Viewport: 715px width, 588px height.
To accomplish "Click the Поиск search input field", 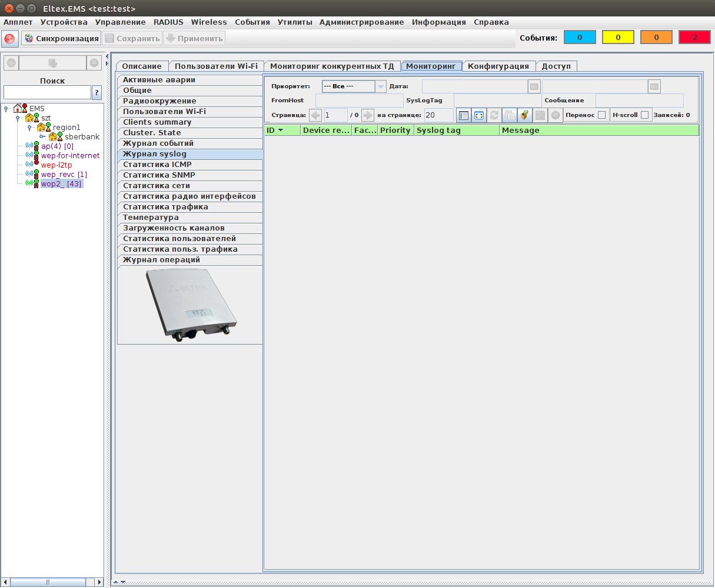I will [47, 93].
